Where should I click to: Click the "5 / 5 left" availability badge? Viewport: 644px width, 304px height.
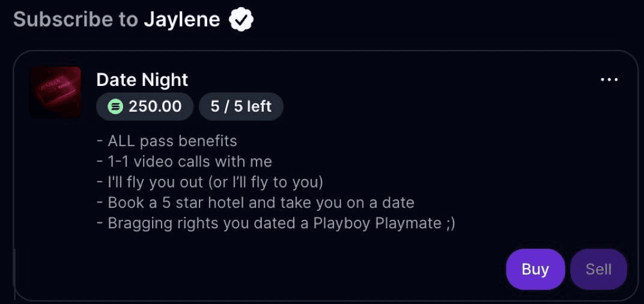point(241,107)
